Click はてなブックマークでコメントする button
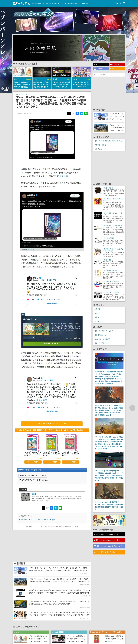Viewport: 138px width, 644px height. (x=33, y=475)
